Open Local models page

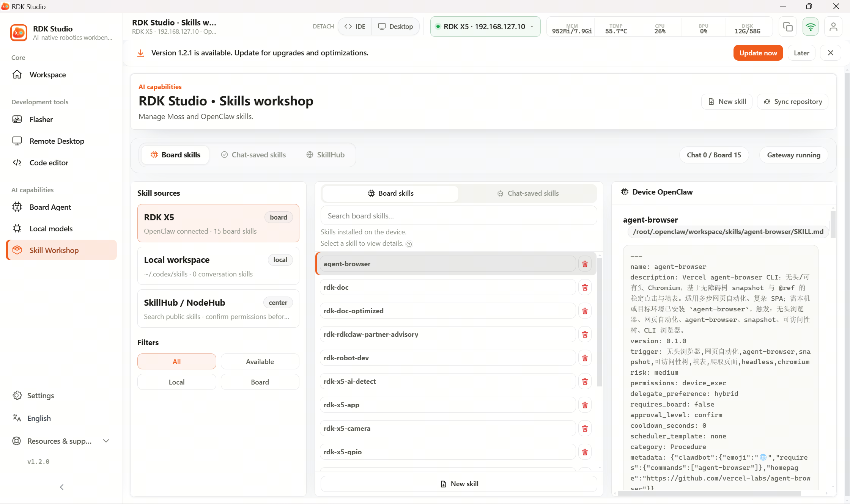61,229
